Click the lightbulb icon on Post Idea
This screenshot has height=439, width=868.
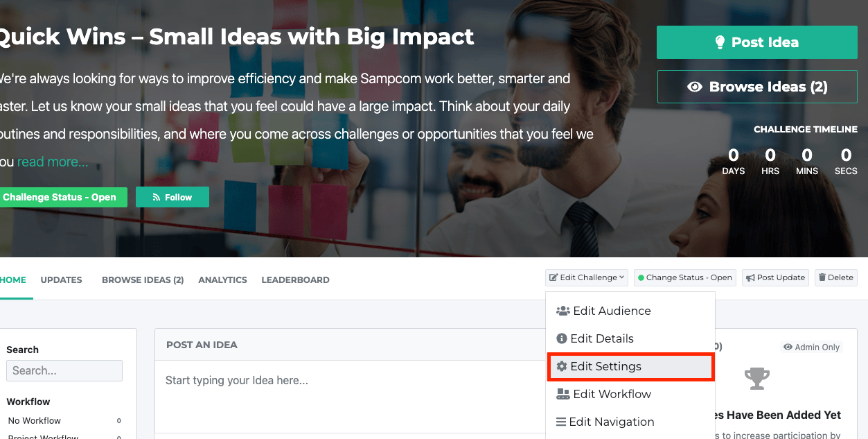(x=720, y=42)
